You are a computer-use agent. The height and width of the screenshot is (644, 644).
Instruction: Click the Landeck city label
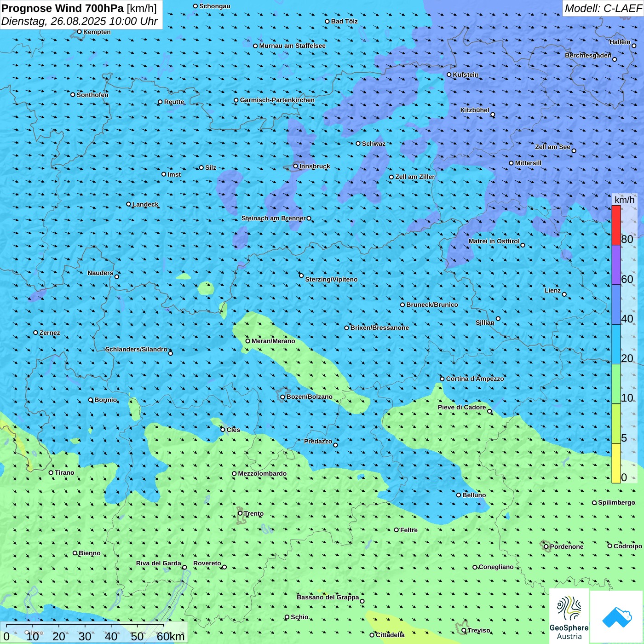145,204
